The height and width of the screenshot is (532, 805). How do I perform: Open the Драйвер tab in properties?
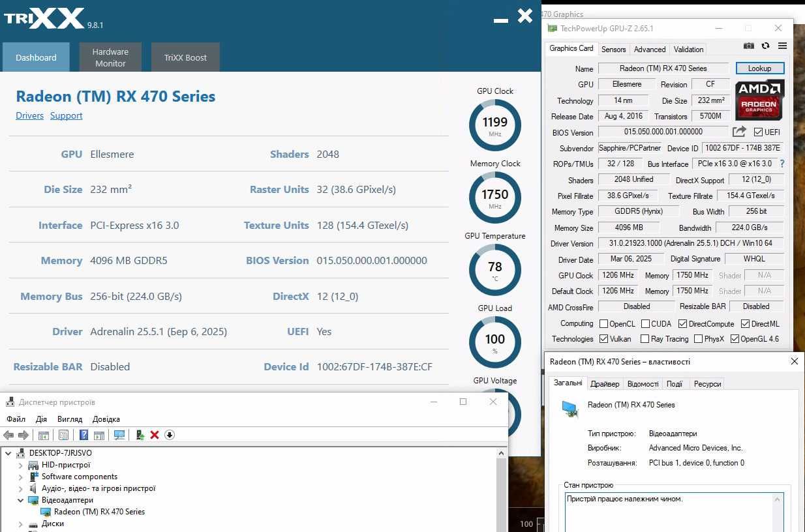pyautogui.click(x=605, y=384)
